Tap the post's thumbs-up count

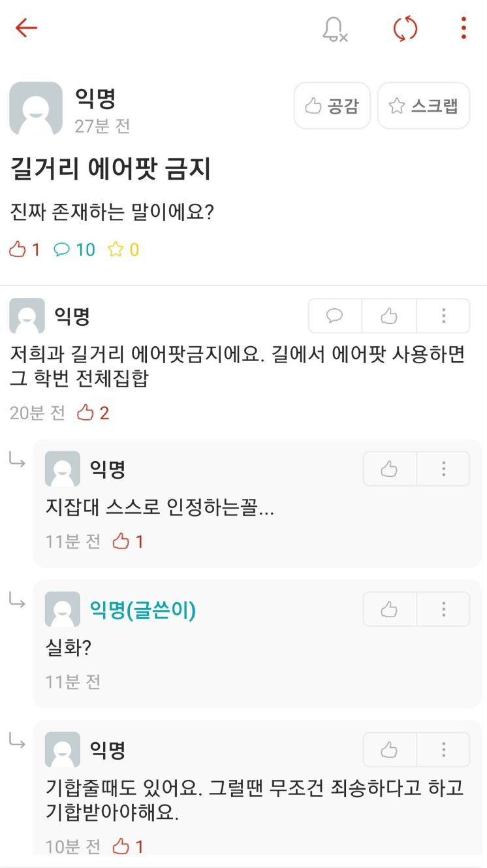pyautogui.click(x=25, y=249)
